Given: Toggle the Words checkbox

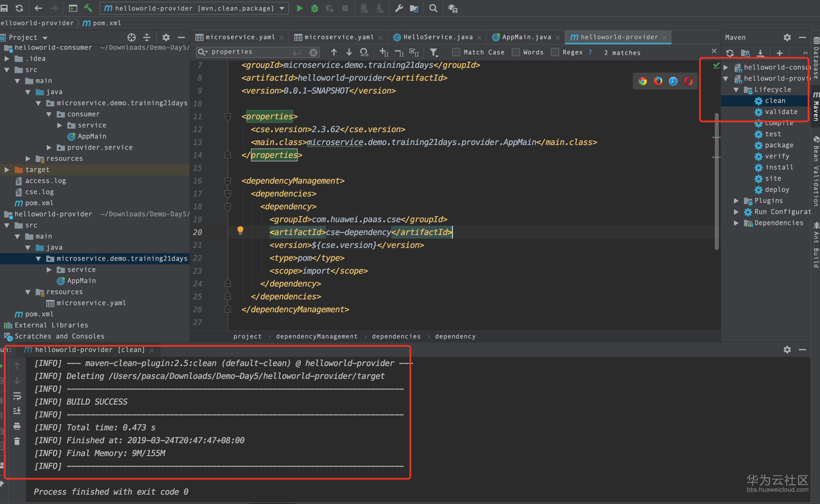Looking at the screenshot, I should 516,52.
